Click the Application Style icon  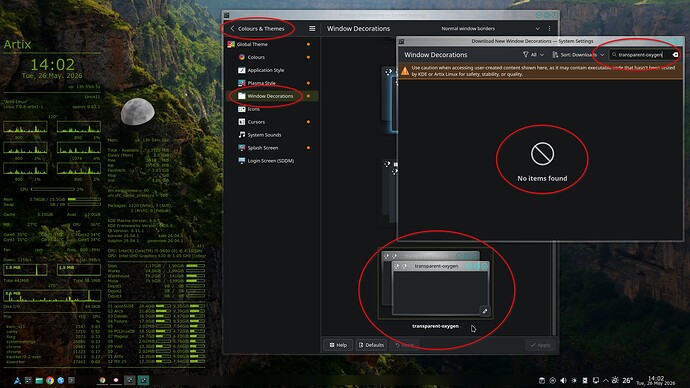coord(242,70)
